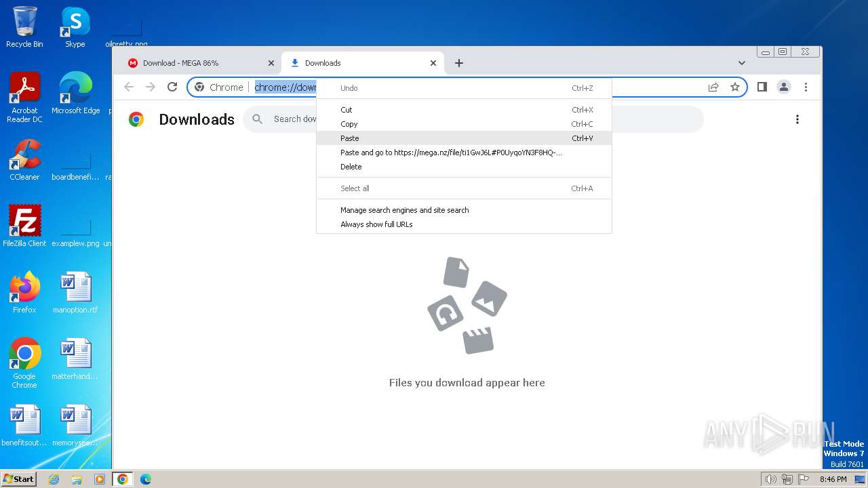Open the Chrome three-dot main menu
The width and height of the screenshot is (868, 488).
(x=806, y=87)
